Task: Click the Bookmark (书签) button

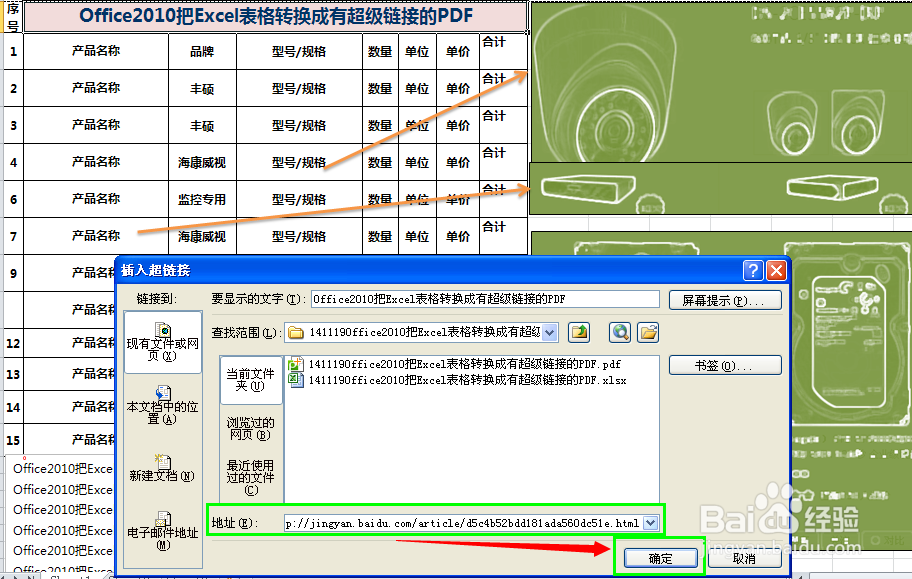Action: tap(725, 365)
